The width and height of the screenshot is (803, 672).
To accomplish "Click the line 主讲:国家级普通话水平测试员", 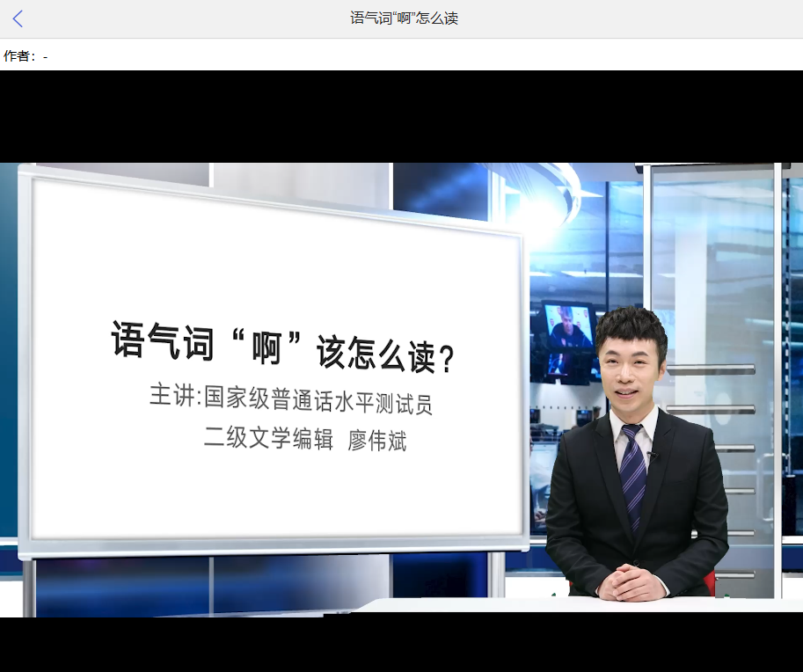I will click(291, 399).
